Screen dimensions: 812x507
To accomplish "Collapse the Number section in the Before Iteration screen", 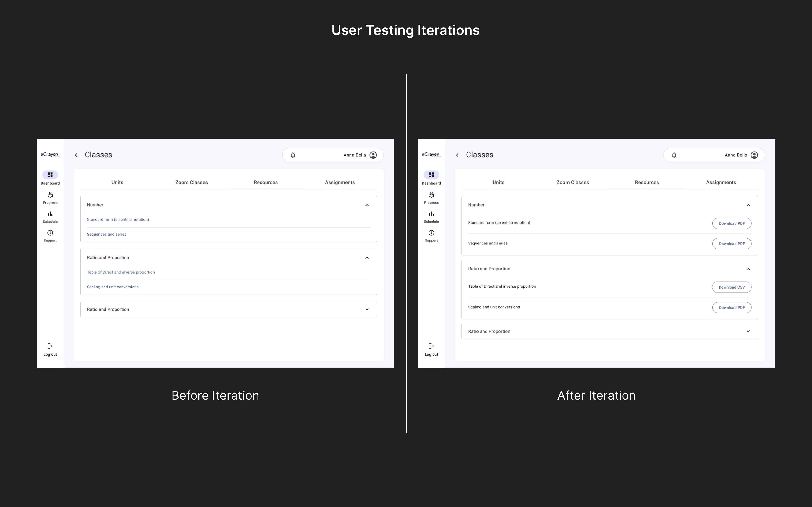I will (x=367, y=205).
